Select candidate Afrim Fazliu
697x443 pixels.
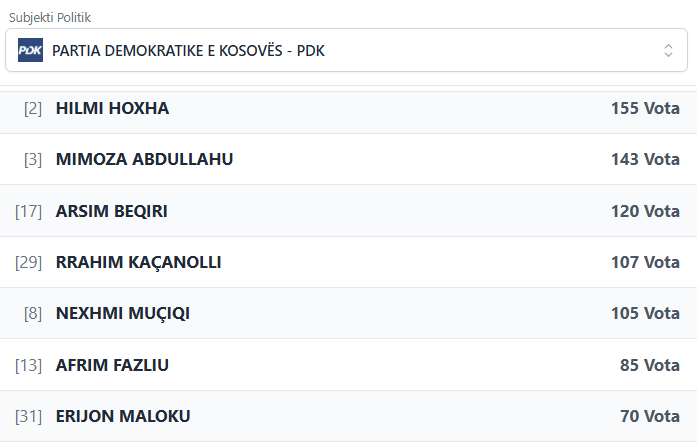(x=112, y=365)
